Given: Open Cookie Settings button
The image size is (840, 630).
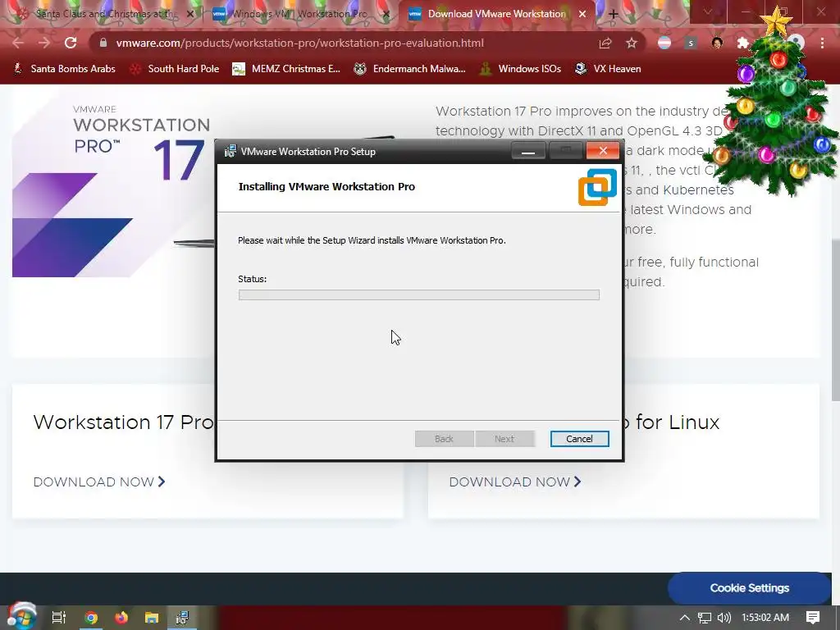Looking at the screenshot, I should 749,587.
